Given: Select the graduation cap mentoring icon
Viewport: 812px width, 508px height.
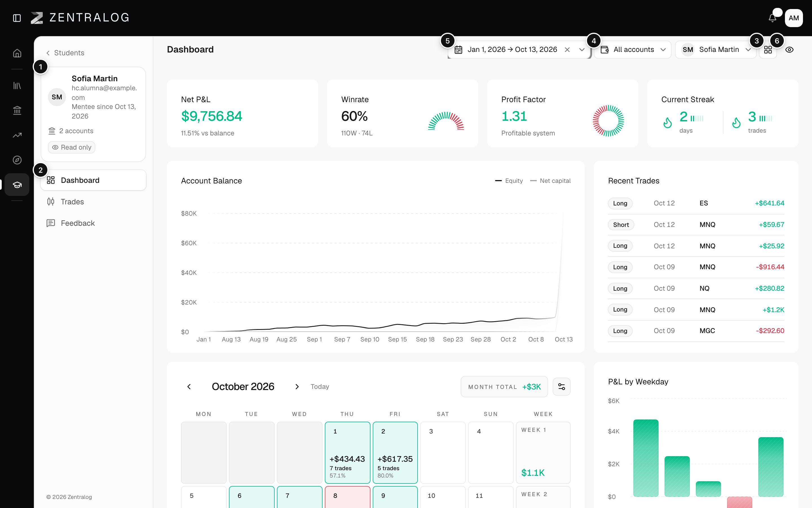Looking at the screenshot, I should 17,185.
